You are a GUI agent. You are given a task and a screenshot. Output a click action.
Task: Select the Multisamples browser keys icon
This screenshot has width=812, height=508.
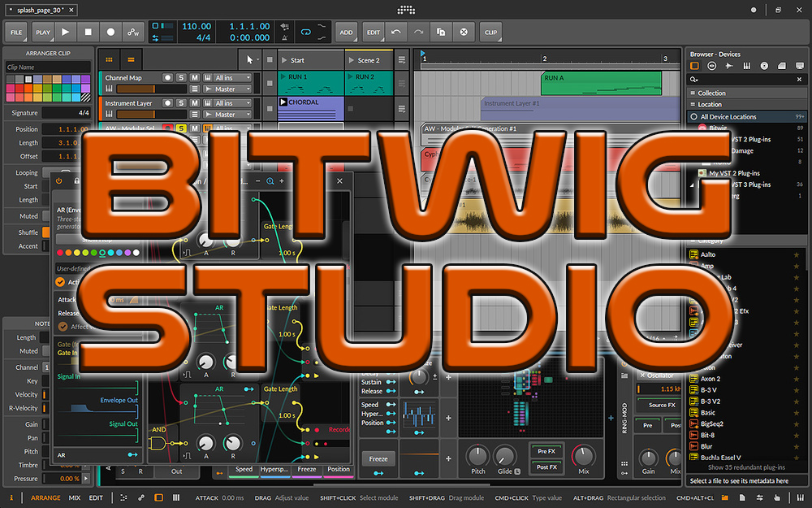click(x=747, y=66)
